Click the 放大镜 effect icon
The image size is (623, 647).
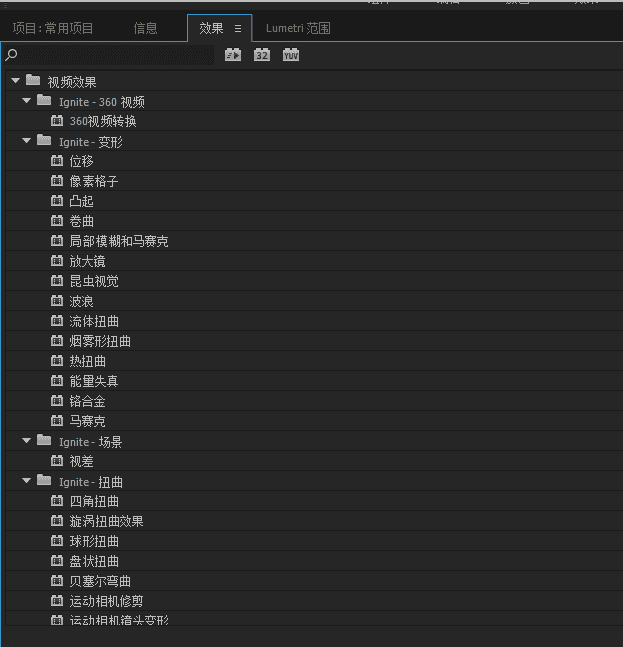point(57,261)
